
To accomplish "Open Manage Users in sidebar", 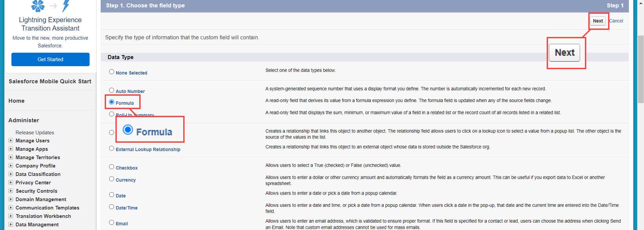I will point(32,141).
